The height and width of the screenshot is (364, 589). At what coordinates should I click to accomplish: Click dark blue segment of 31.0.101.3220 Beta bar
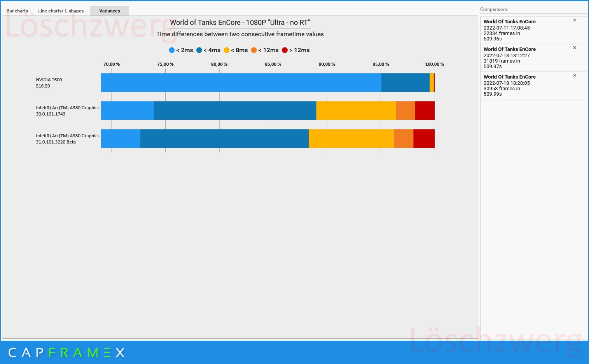pos(224,138)
